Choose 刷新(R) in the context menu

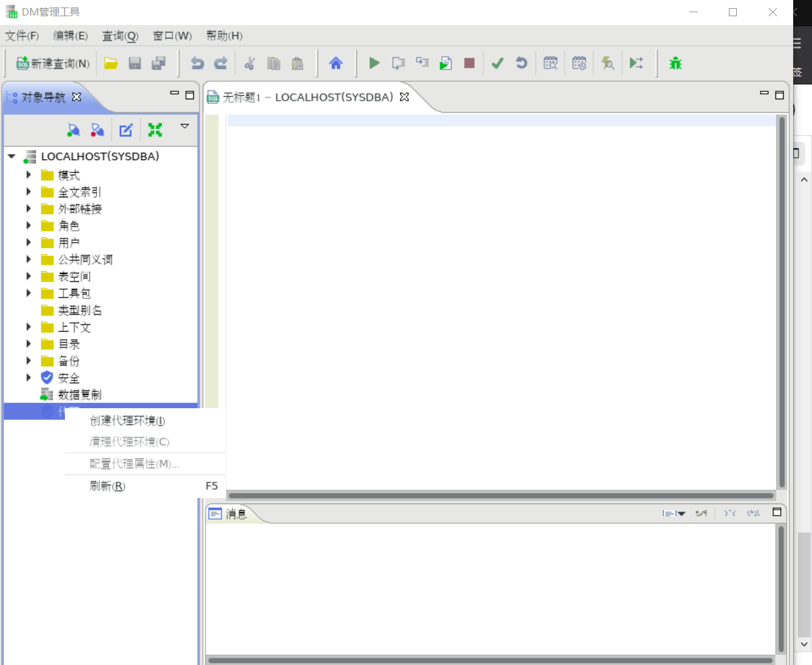pos(108,486)
